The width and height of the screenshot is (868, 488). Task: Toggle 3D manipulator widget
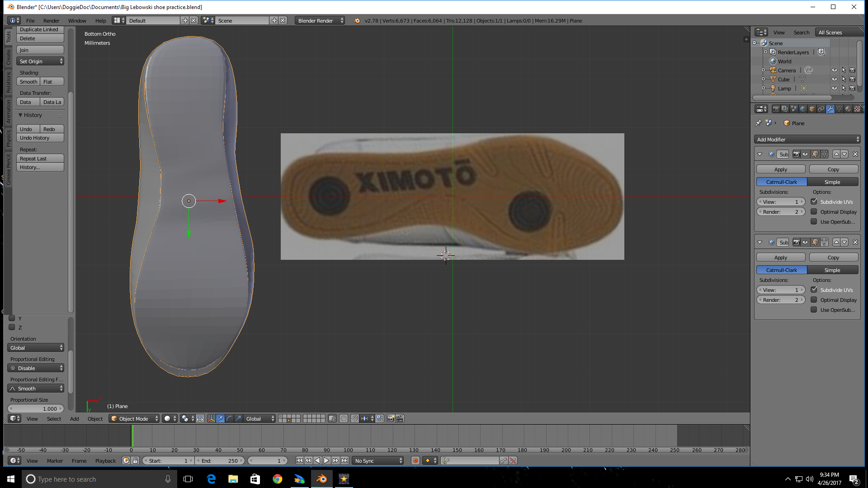click(211, 418)
